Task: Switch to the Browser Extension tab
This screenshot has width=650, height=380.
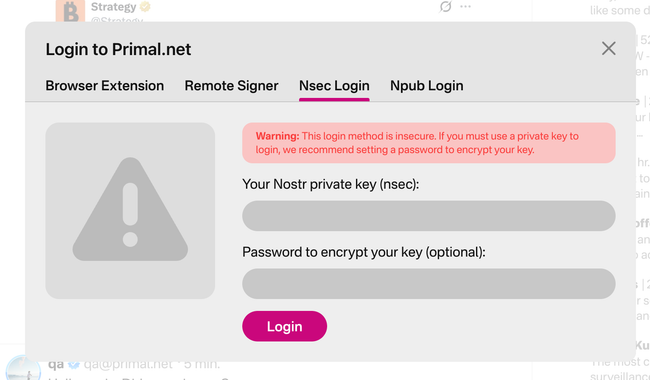Action: click(x=104, y=86)
